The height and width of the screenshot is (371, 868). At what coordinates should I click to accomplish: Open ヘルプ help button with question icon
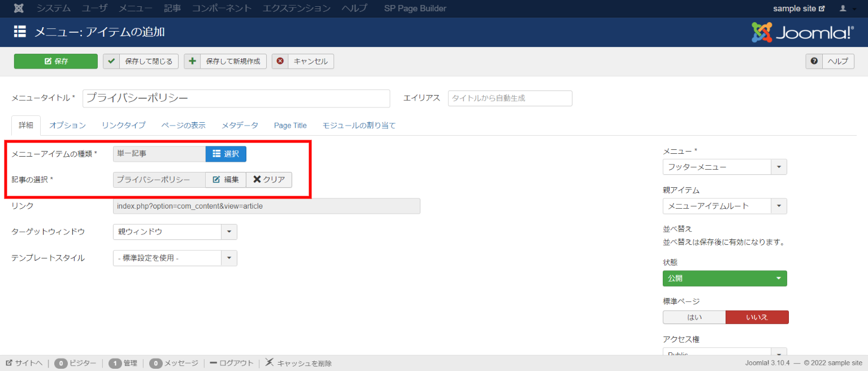click(830, 62)
